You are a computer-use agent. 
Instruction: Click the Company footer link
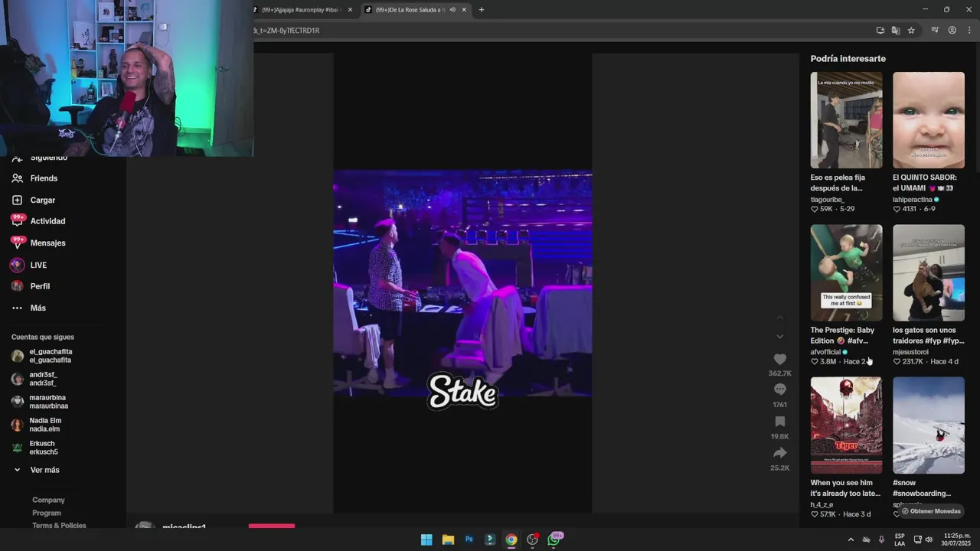pyautogui.click(x=48, y=500)
